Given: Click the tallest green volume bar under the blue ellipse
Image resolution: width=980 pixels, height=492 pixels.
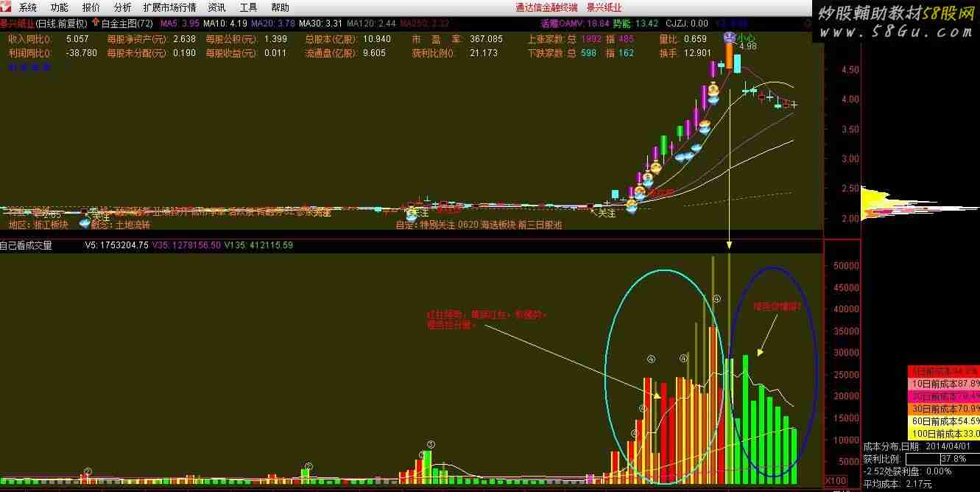Looking at the screenshot, I should coord(745,419).
